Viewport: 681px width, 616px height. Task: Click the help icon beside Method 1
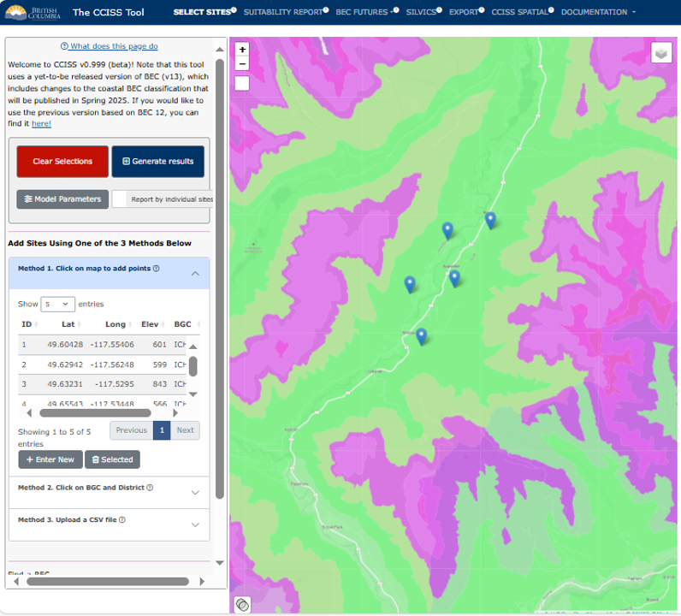[x=156, y=269]
